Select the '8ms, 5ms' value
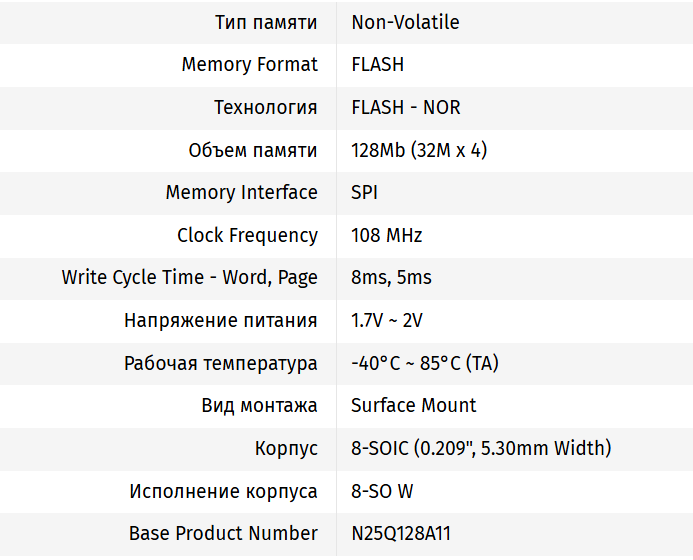This screenshot has height=560, width=693. point(391,277)
